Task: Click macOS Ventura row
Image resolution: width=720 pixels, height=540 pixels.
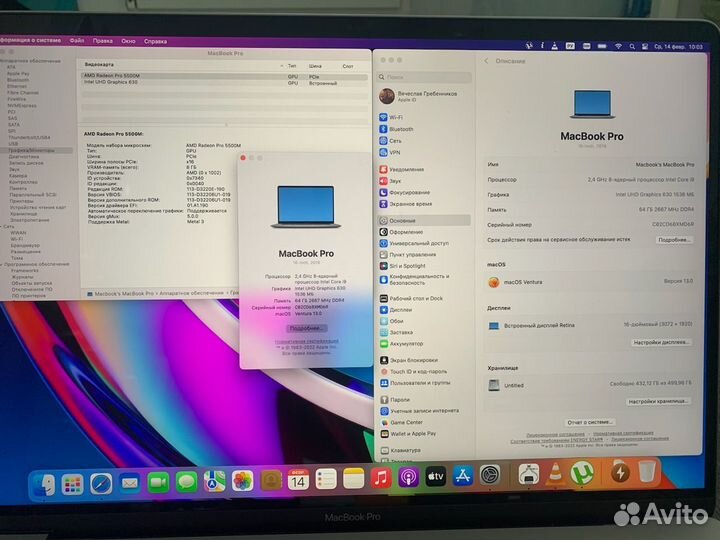Action: coord(590,282)
